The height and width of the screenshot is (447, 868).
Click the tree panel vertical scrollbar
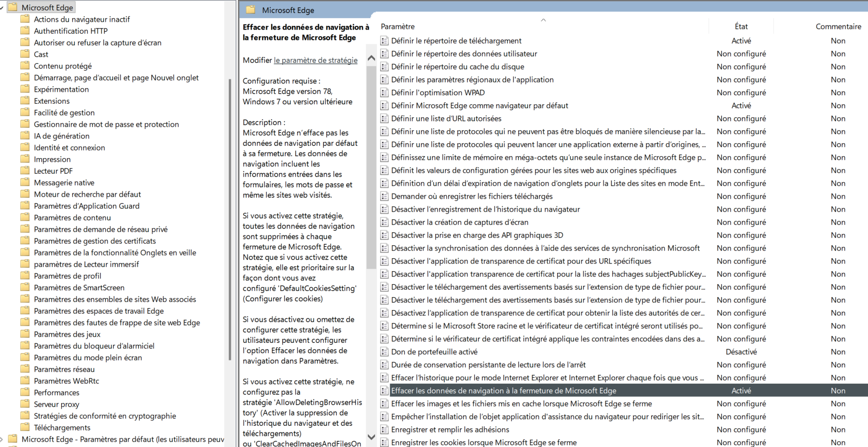coord(229,219)
